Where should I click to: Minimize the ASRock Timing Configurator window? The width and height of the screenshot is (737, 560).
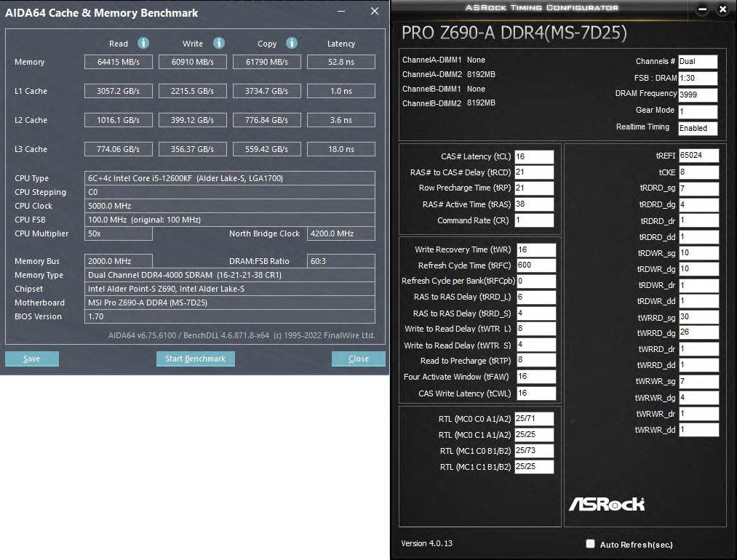pos(702,9)
